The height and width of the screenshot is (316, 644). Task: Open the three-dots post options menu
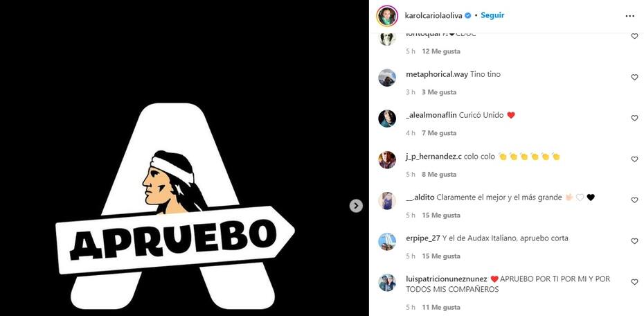tap(629, 16)
